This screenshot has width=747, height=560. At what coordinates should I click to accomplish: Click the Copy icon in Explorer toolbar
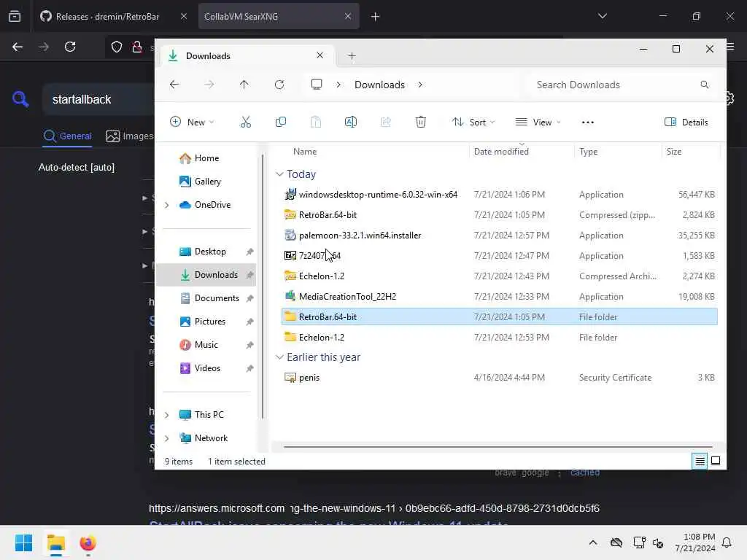[281, 122]
